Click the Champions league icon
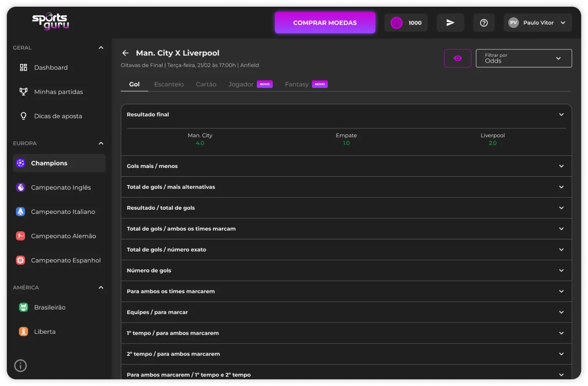The image size is (588, 386). coord(20,163)
